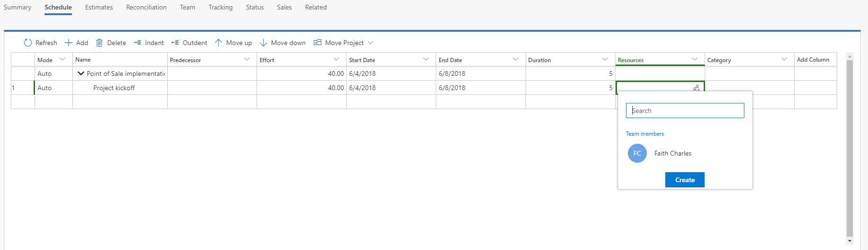Click the row number 1 header
The width and height of the screenshot is (868, 250).
22,88
